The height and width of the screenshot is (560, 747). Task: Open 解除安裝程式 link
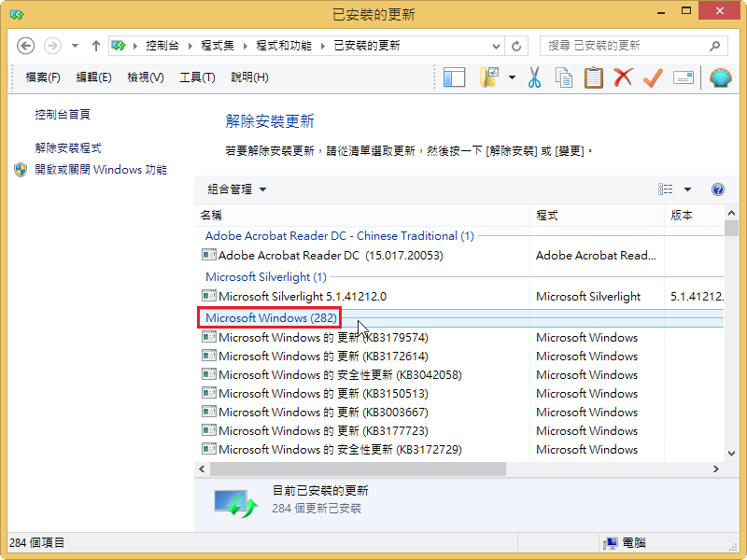68,148
